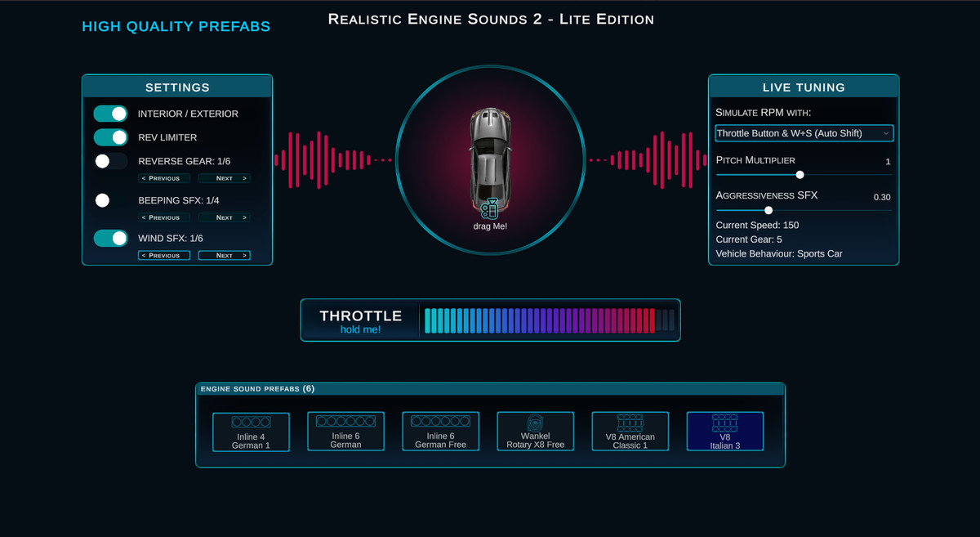Click the drag Me! label
Image resolution: width=980 pixels, height=537 pixels.
(490, 226)
